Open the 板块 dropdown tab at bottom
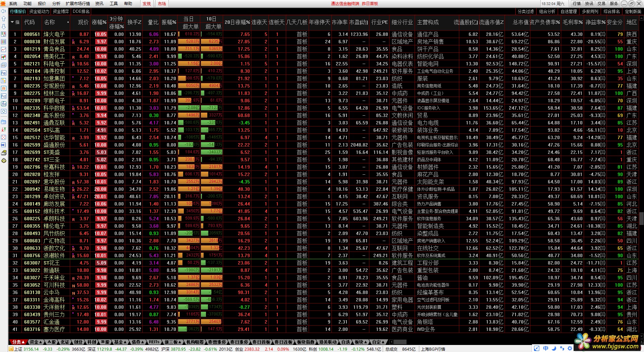This screenshot has height=352, width=644. pos(361,342)
